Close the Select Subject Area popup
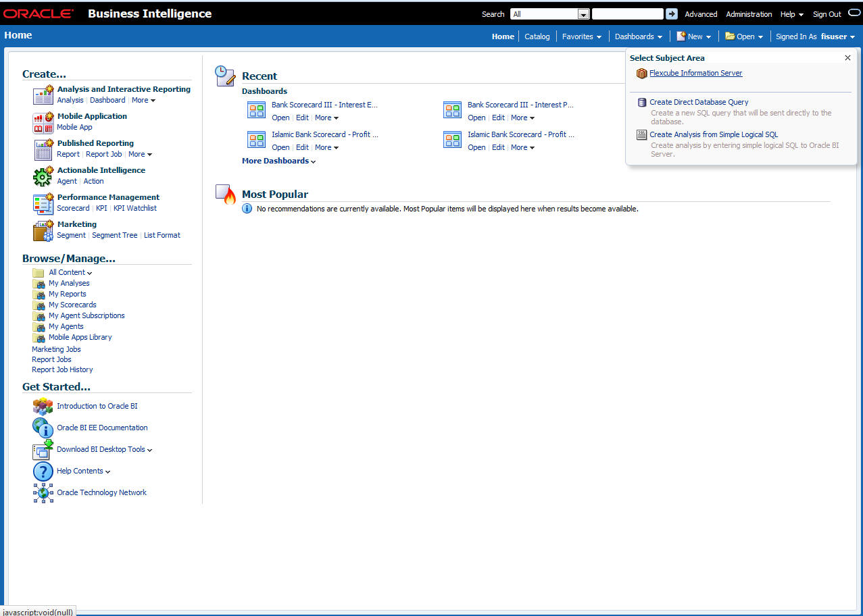 [847, 58]
